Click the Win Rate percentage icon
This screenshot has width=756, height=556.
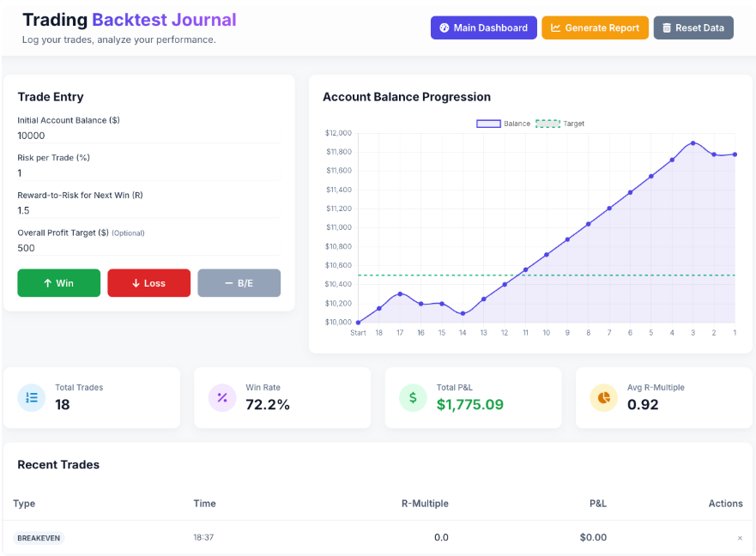pos(221,397)
